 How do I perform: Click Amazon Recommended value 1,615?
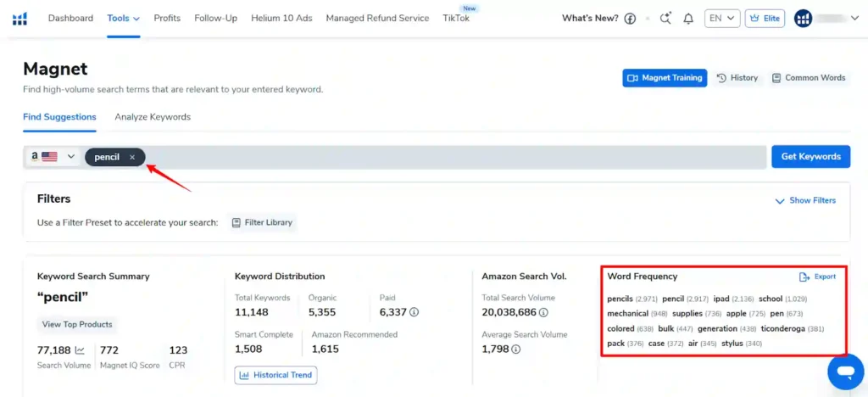(x=325, y=349)
